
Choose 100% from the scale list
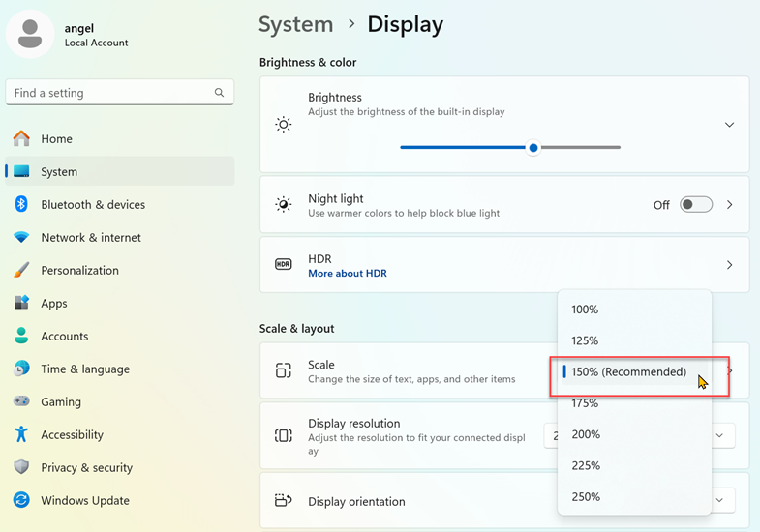click(x=585, y=310)
